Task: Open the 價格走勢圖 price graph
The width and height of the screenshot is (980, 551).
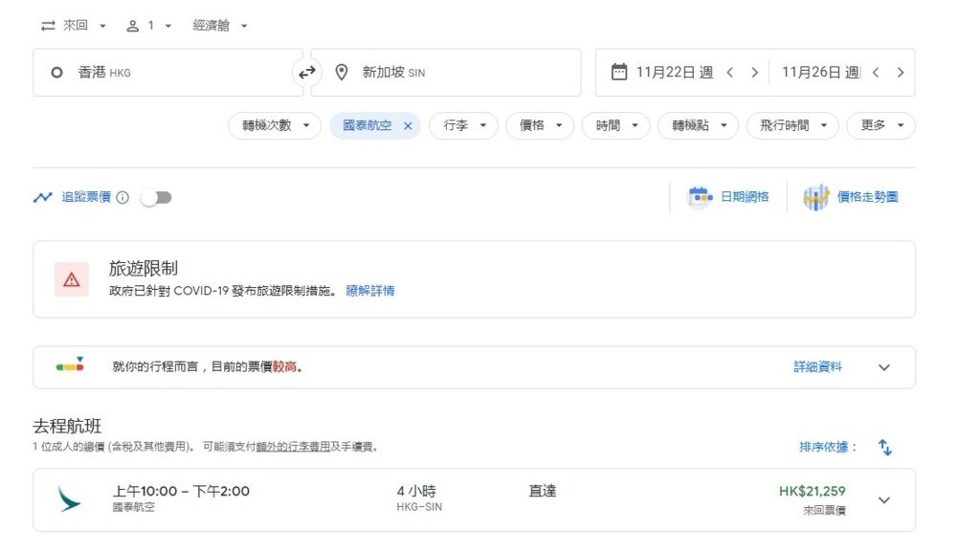Action: coord(867,197)
